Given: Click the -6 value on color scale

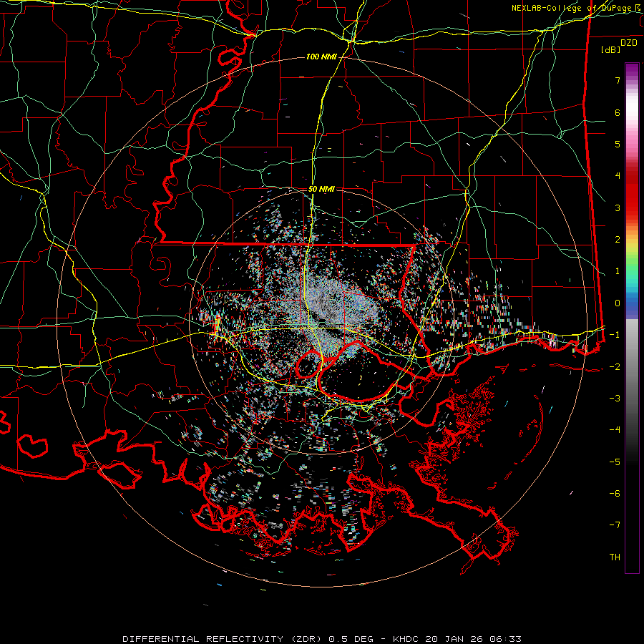Looking at the screenshot, I should [615, 493].
